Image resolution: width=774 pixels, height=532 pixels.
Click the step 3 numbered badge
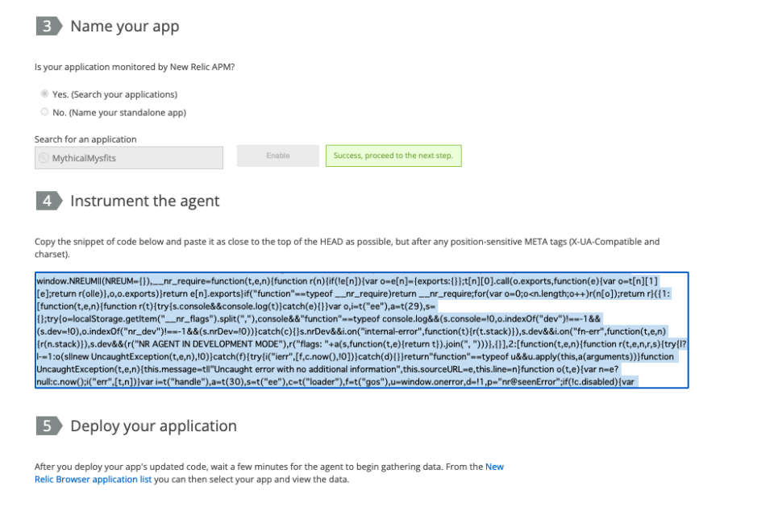(47, 26)
